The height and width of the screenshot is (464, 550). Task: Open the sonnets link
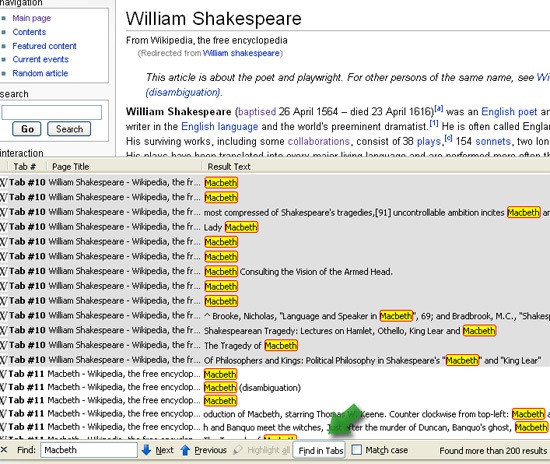[x=493, y=141]
